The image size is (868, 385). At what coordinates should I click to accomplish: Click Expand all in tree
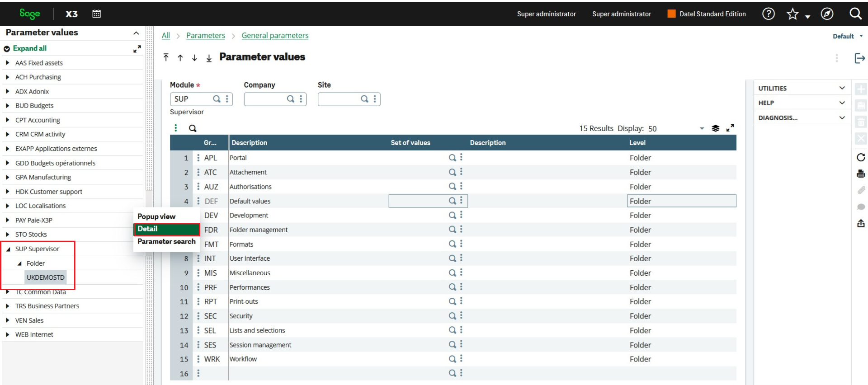coord(29,48)
